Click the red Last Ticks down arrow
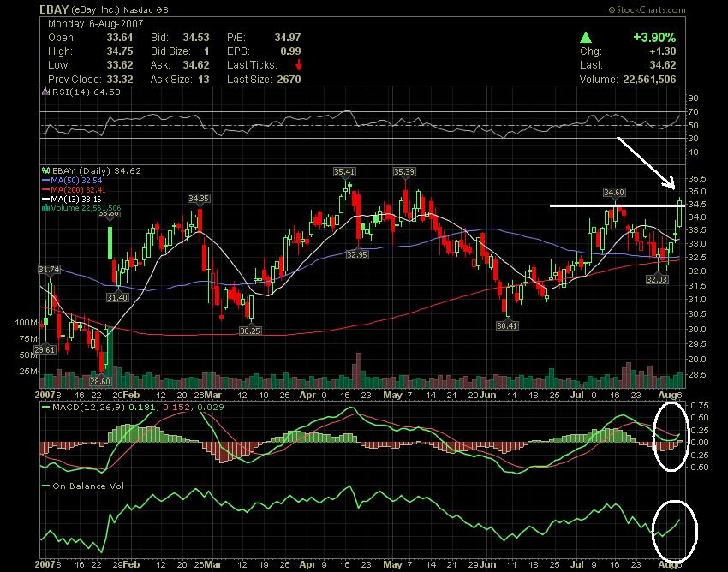 pyautogui.click(x=299, y=65)
